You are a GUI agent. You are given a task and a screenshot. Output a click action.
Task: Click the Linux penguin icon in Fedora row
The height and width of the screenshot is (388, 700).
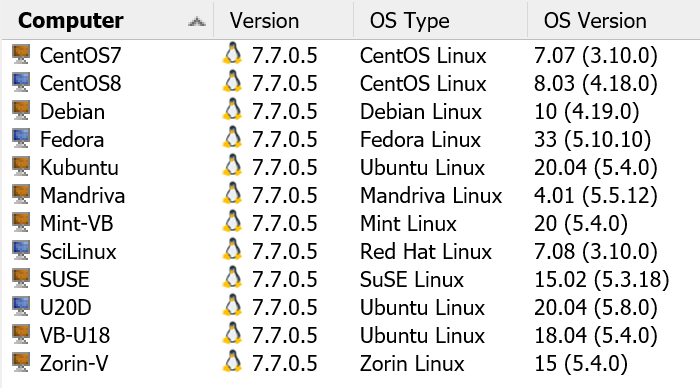[x=232, y=138]
